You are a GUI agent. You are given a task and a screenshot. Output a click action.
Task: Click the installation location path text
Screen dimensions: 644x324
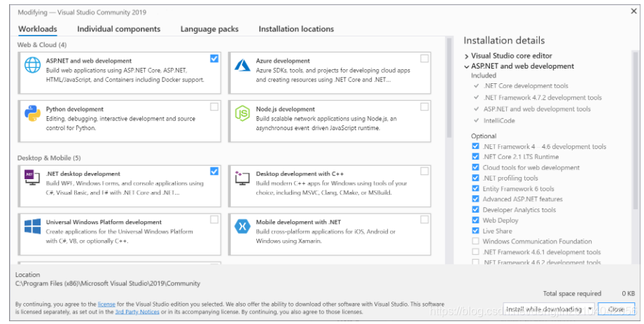[108, 283]
